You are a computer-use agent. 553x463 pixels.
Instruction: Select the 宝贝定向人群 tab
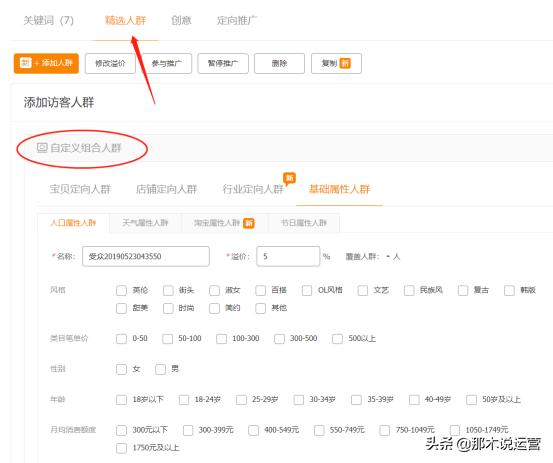tap(80, 189)
